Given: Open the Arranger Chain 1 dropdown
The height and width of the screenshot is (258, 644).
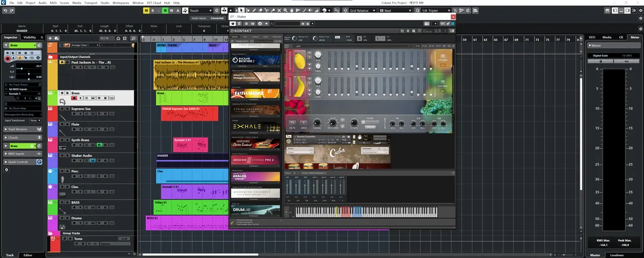Looking at the screenshot, I should pyautogui.click(x=85, y=45).
